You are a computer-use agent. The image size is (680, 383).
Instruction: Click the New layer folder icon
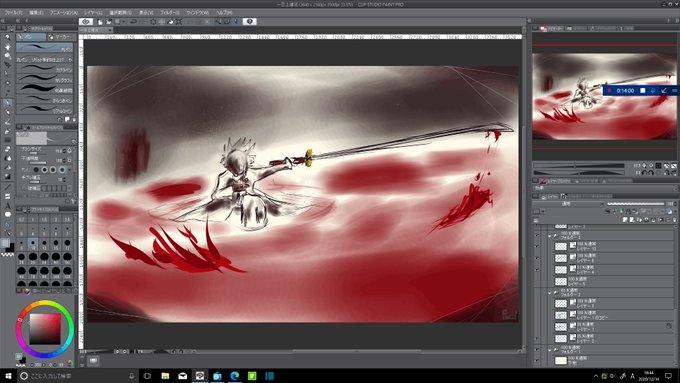pos(640,220)
